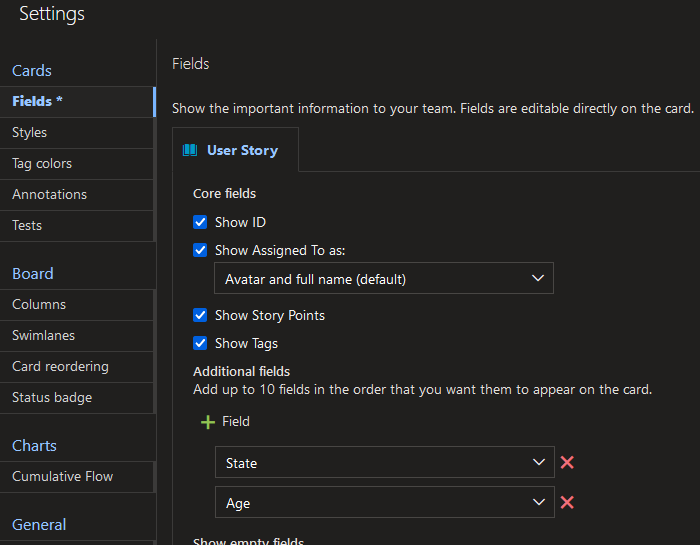Select the User Story tab

click(235, 150)
